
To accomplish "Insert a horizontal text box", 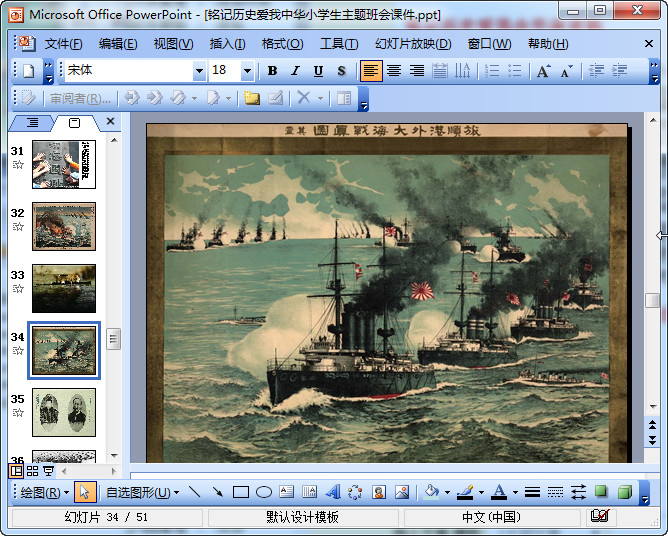I will click(x=287, y=493).
